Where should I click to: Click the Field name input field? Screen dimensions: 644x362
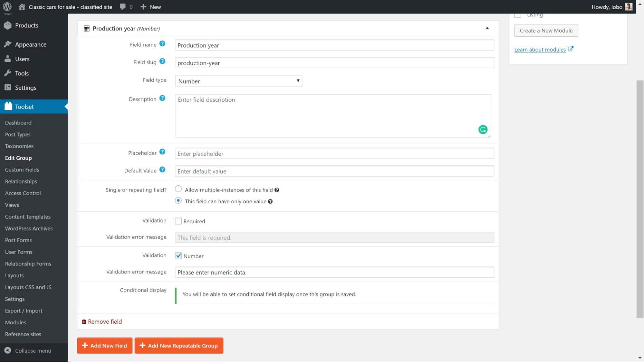point(334,45)
